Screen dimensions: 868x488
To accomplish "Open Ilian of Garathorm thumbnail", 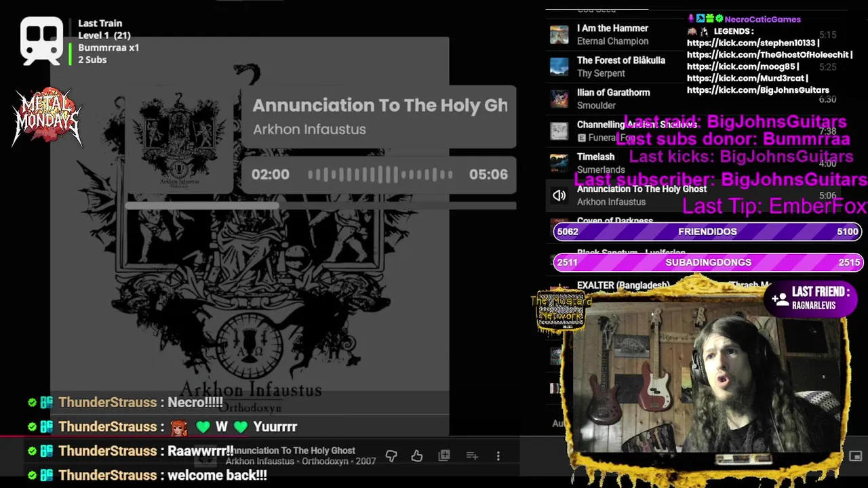I will tap(559, 99).
